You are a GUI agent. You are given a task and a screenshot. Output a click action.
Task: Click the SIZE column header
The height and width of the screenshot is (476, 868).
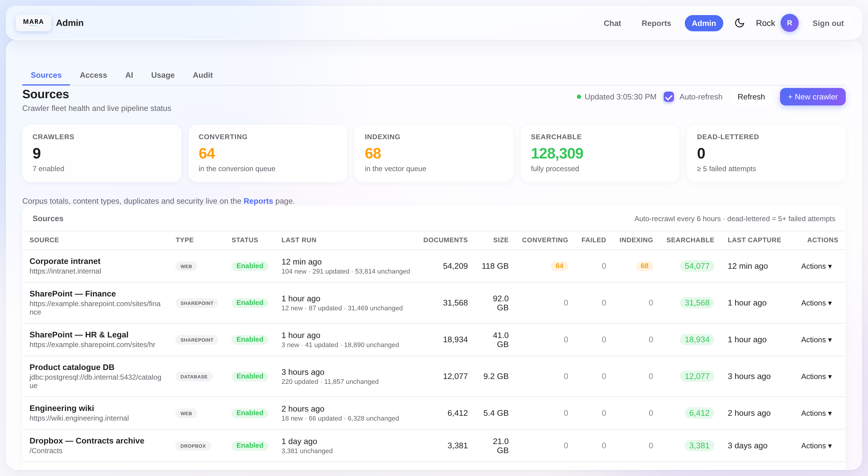click(501, 240)
